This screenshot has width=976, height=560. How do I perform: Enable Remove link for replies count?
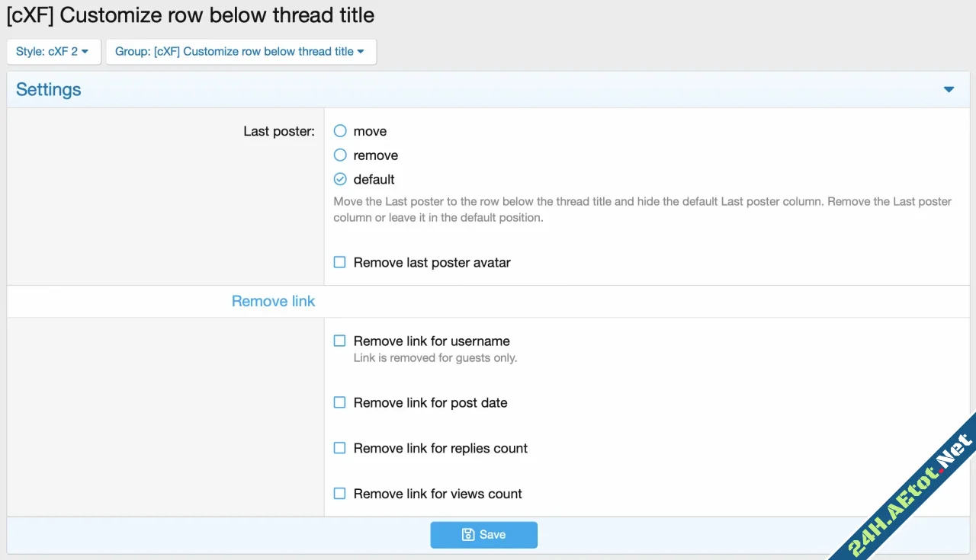pos(339,448)
